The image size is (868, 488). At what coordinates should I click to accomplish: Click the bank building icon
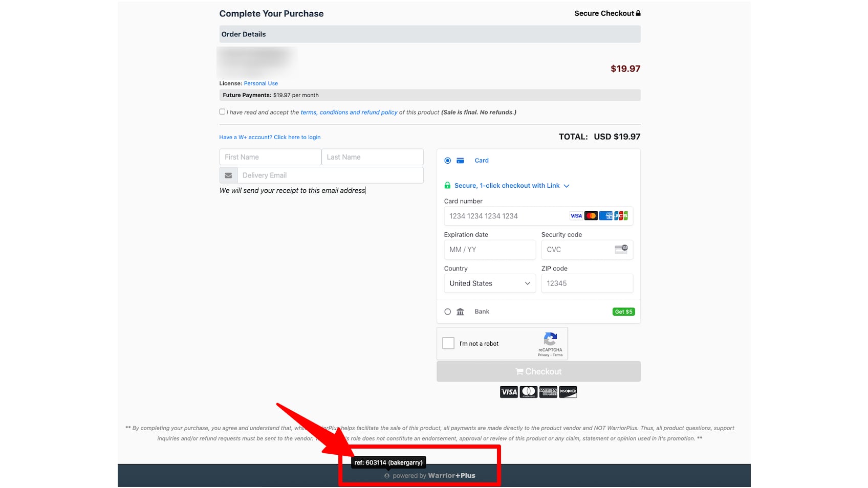point(460,312)
